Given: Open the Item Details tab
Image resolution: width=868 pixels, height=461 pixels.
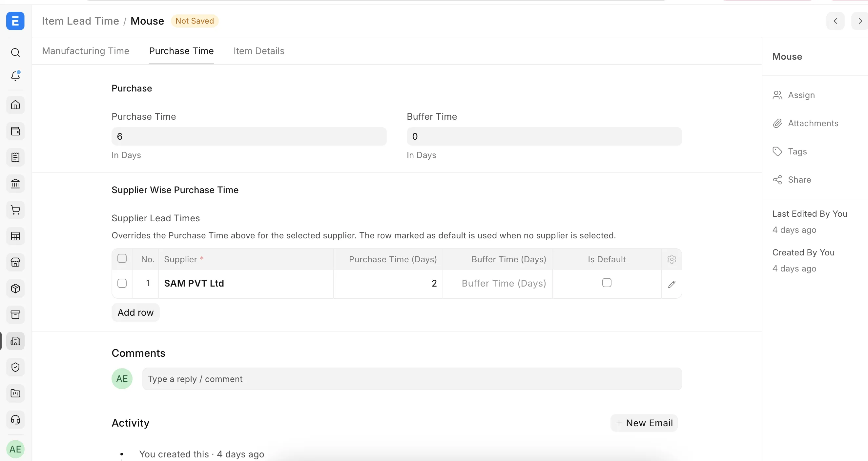Looking at the screenshot, I should coord(259,51).
